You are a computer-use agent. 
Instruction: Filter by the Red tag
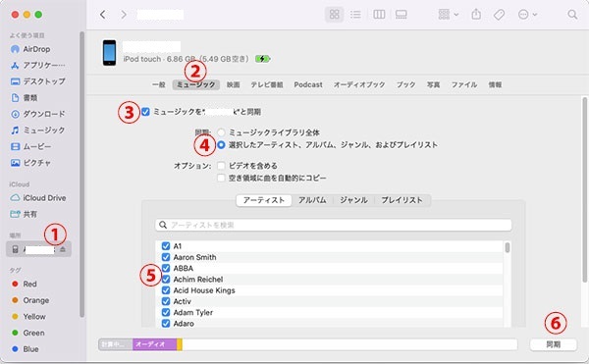(x=25, y=285)
